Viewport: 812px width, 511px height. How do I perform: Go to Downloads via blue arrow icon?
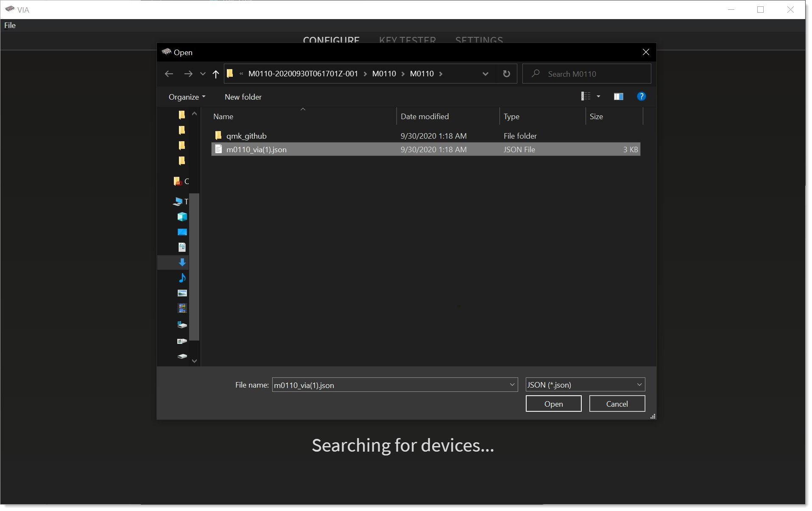(x=182, y=262)
